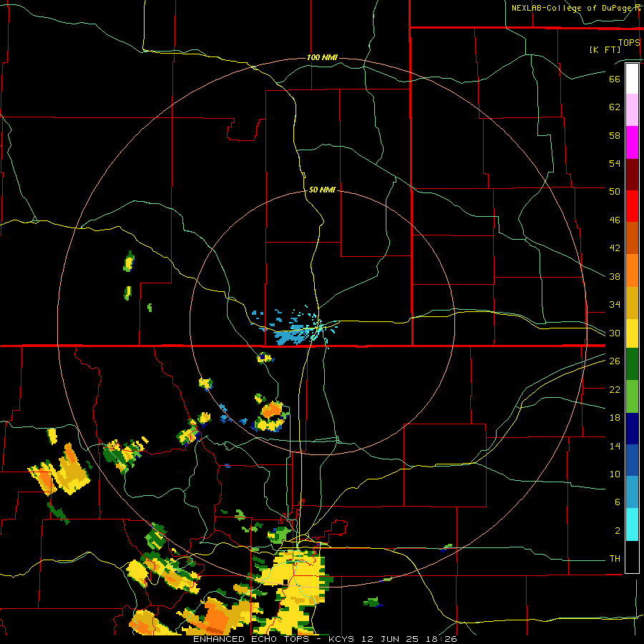Click the yellow legend swatch

(x=632, y=333)
